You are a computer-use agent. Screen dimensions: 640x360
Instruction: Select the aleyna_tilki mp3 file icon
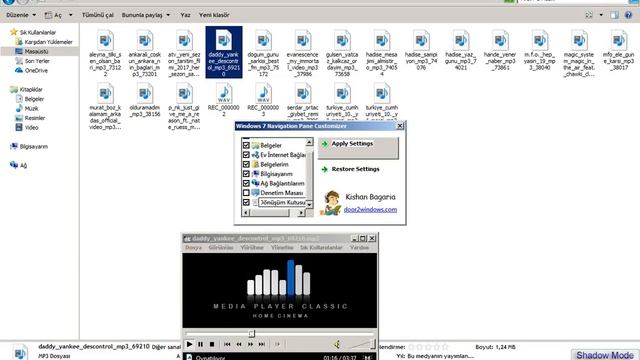(105, 40)
